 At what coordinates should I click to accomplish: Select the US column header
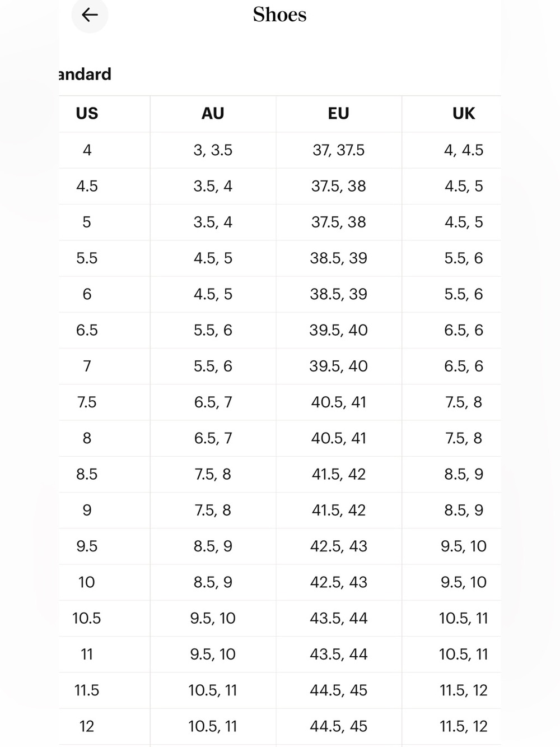tap(87, 114)
